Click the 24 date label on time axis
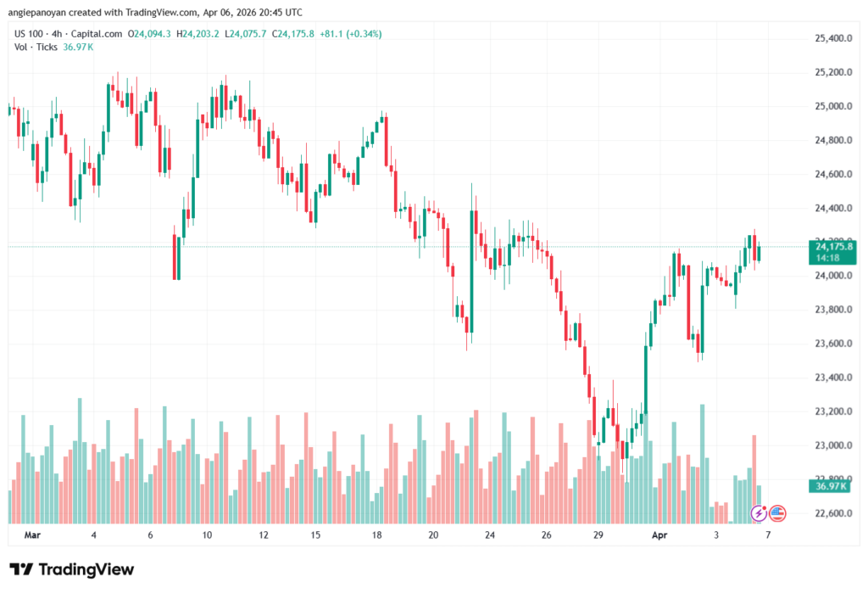This screenshot has height=593, width=868. point(490,535)
